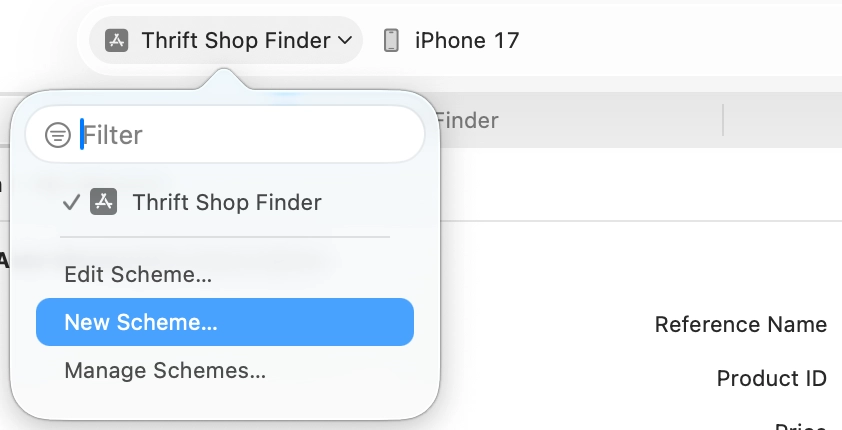Switch to the partially hidden Finder tab
Screen dimensions: 842x430
tap(467, 121)
